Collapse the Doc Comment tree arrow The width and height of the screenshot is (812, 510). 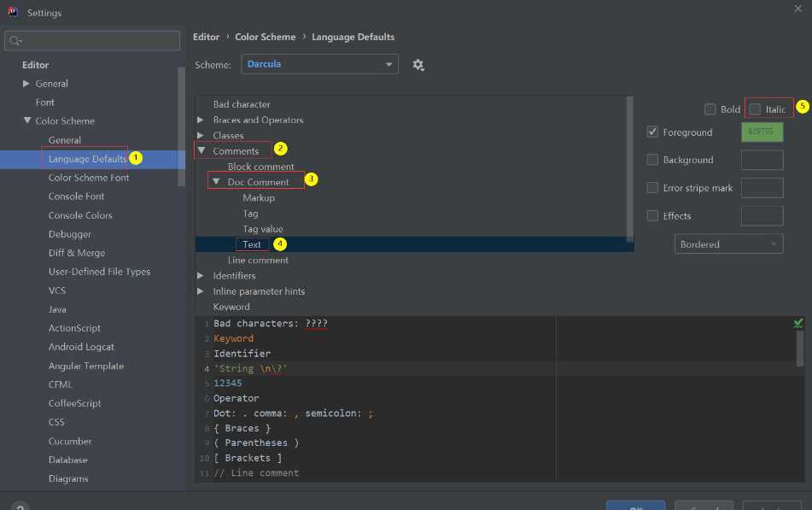coord(216,182)
